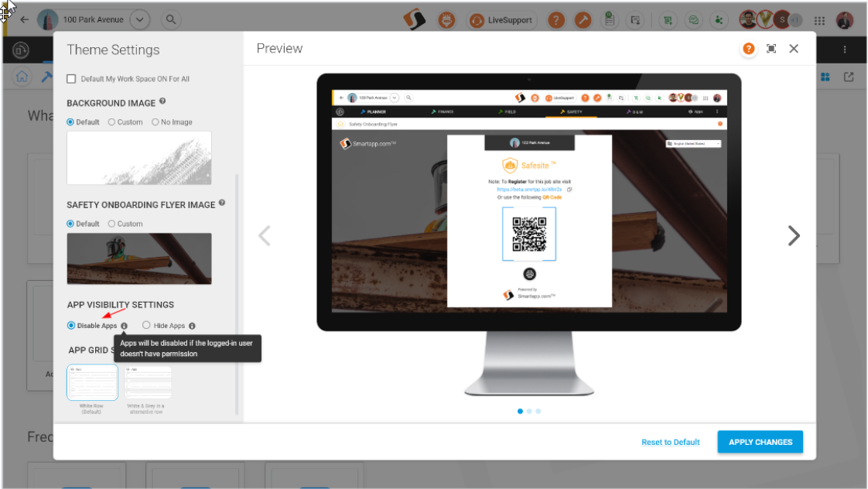
Task: Click the open in new window icon at right
Action: pos(849,77)
